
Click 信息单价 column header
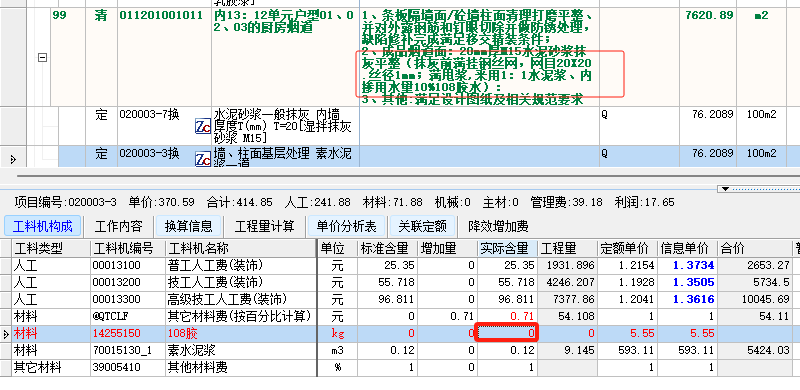(x=687, y=249)
